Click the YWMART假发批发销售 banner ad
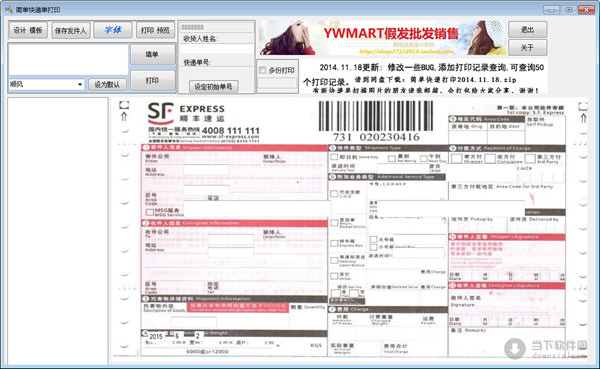This screenshot has width=600, height=369. coord(383,38)
